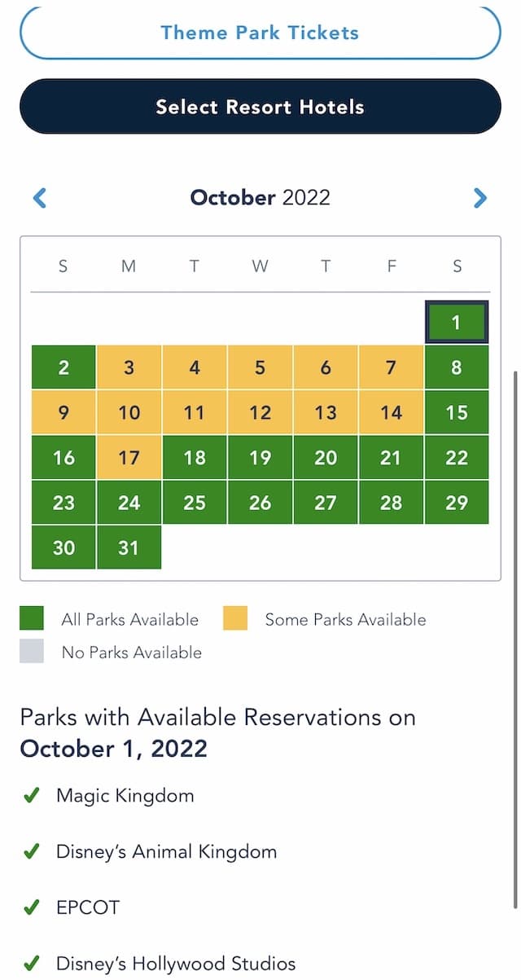Switch to Select Resort Hotels tab
Screen dimensions: 521x980
[260, 107]
